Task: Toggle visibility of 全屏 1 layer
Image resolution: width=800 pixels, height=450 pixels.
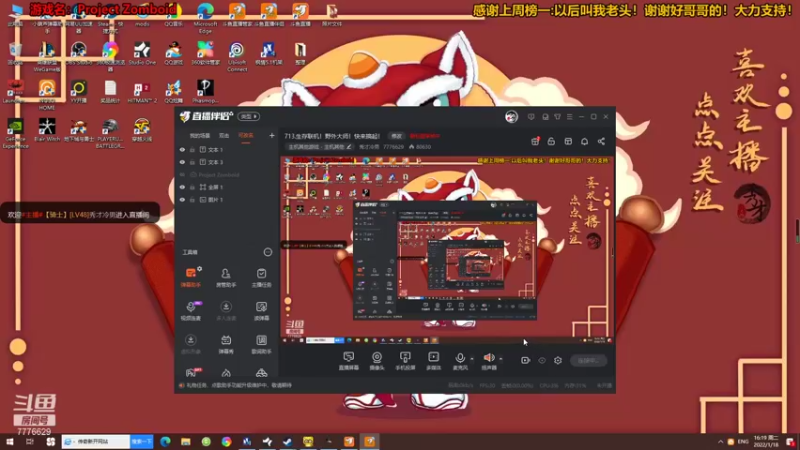Action: click(182, 187)
